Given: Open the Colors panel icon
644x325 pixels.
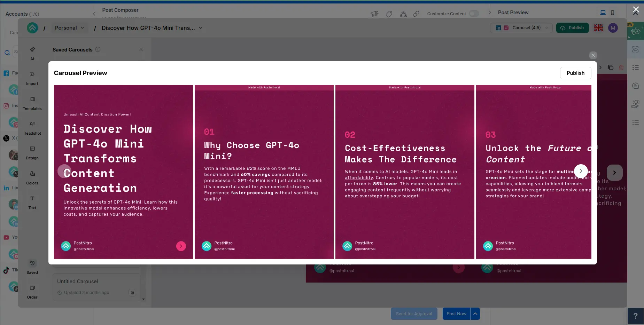Looking at the screenshot, I should [32, 177].
